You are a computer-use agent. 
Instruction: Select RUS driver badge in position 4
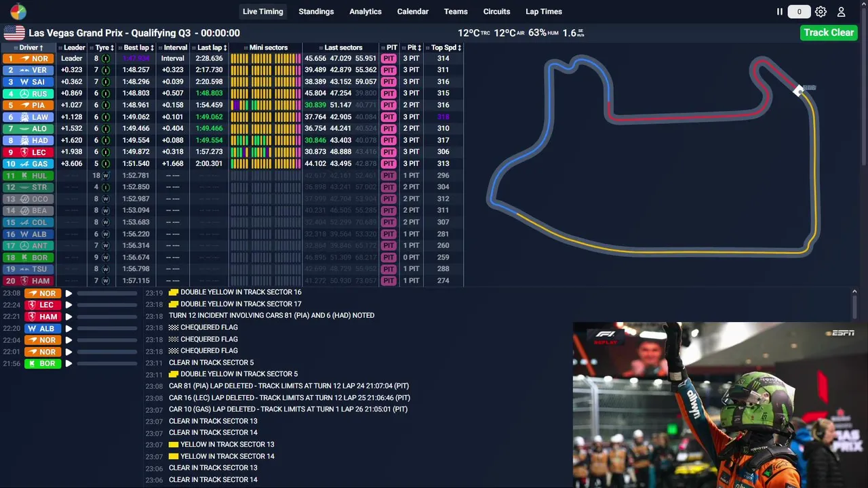28,94
